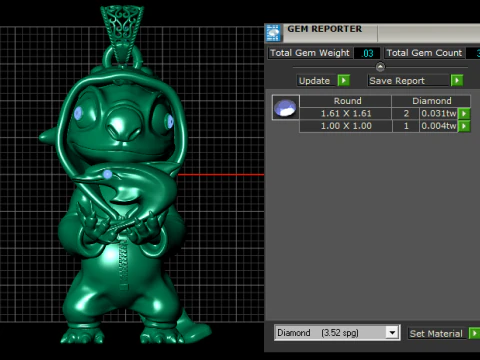Click the 0.031tw weight cell
Screen dimensions: 480x360
click(438, 113)
